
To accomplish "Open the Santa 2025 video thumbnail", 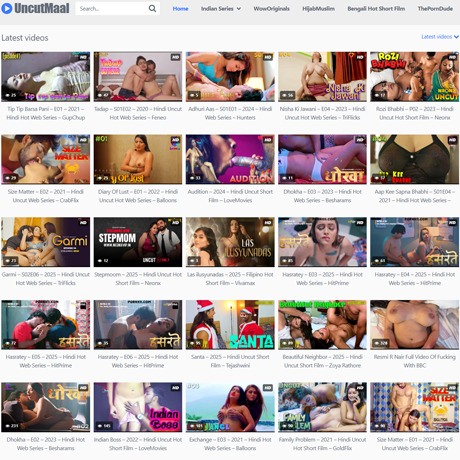I will tap(230, 325).
